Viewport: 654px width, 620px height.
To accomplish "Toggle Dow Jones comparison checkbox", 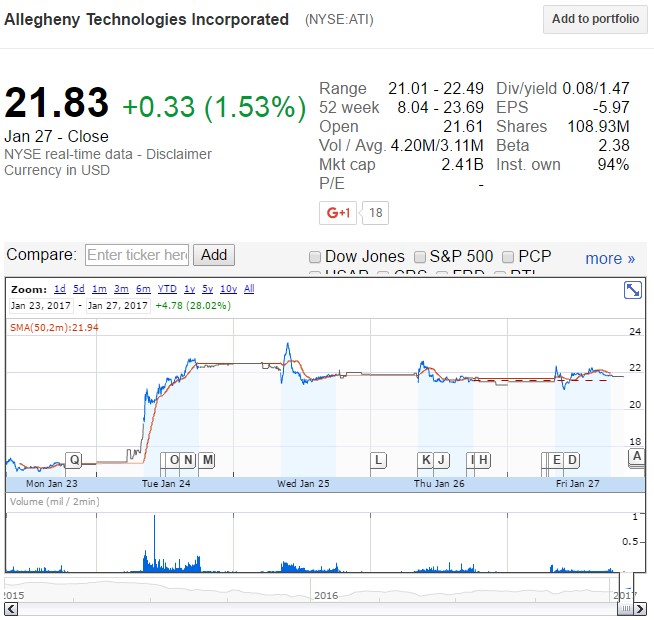I will (315, 257).
